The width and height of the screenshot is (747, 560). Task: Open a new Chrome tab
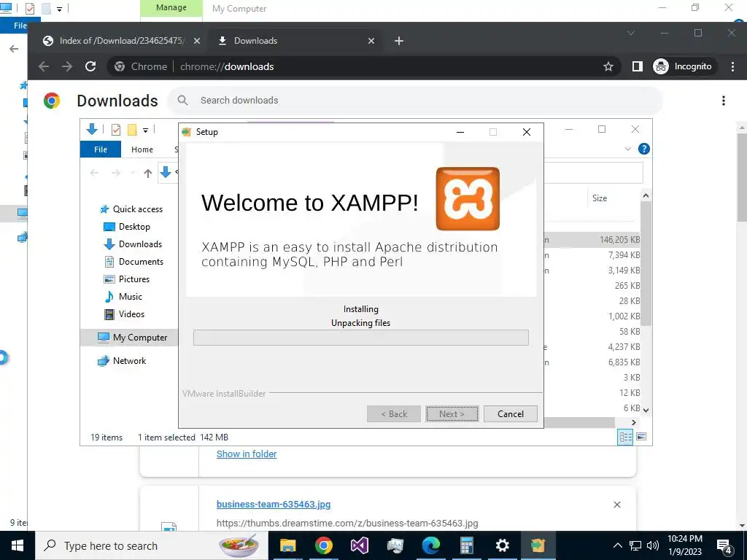[x=399, y=41]
